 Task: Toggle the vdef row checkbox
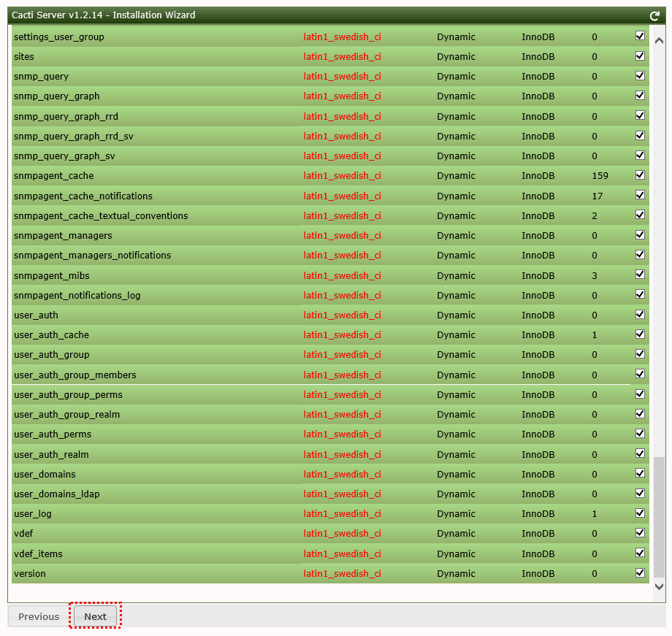pyautogui.click(x=640, y=533)
